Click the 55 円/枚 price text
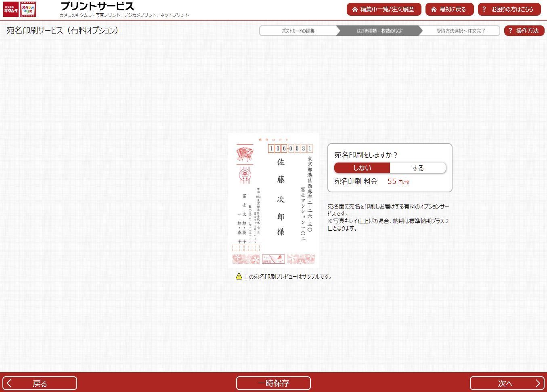Screen dimensions: 547x392 click(x=398, y=181)
